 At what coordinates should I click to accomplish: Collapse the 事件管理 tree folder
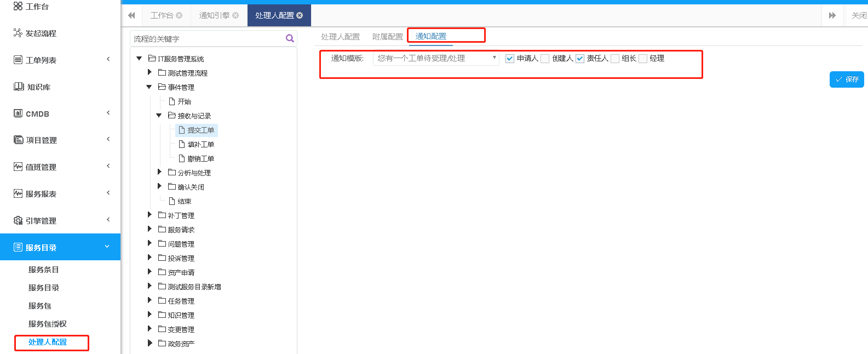click(149, 87)
